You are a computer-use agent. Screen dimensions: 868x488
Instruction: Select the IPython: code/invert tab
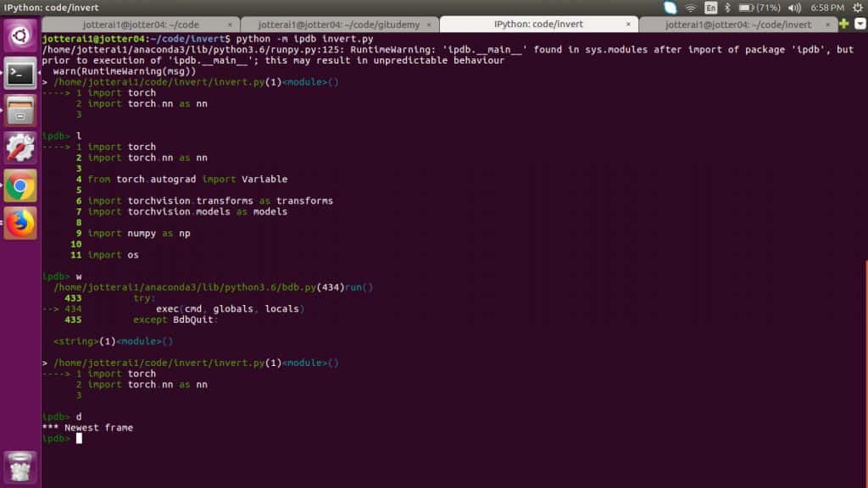538,25
